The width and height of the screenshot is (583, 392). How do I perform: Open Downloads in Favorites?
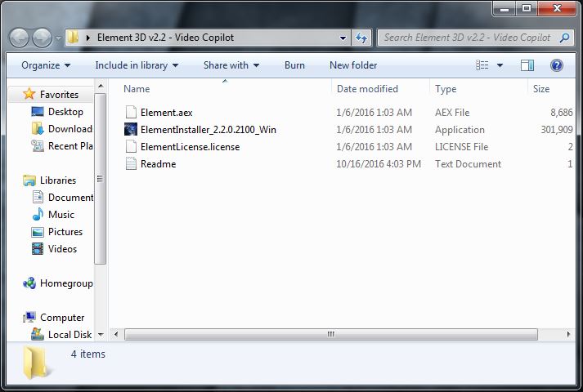point(70,129)
